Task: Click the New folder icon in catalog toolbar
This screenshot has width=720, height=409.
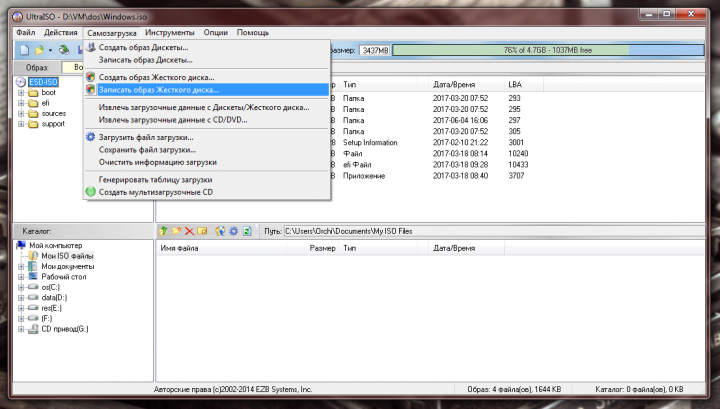Action: tap(176, 231)
